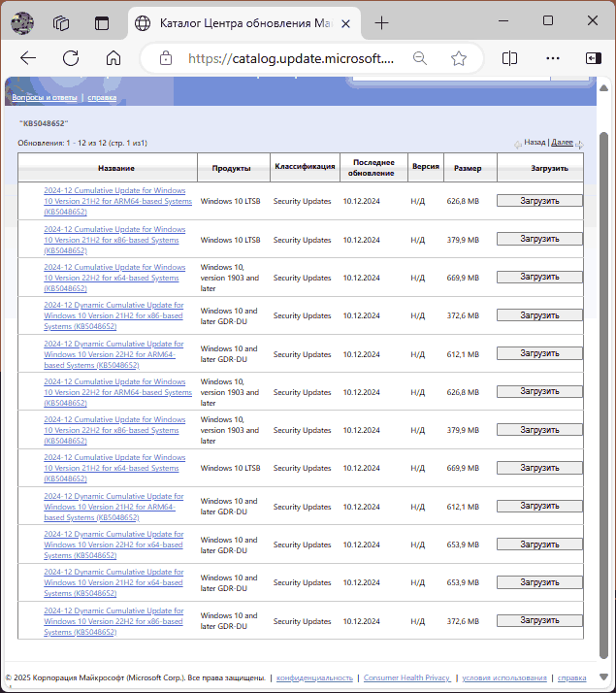
Task: Open browser settings and more menu
Action: [x=552, y=58]
